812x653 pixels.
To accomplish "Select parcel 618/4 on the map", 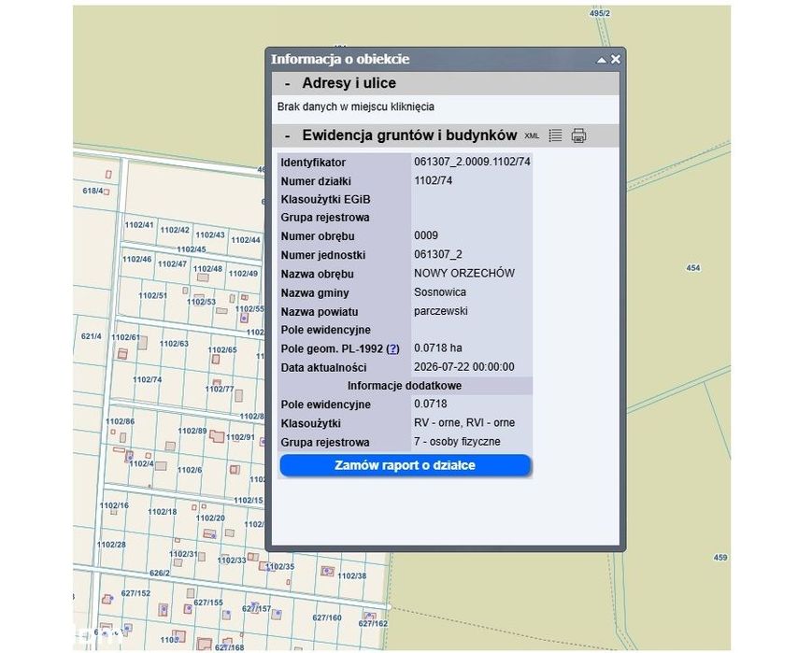I will click(x=93, y=191).
